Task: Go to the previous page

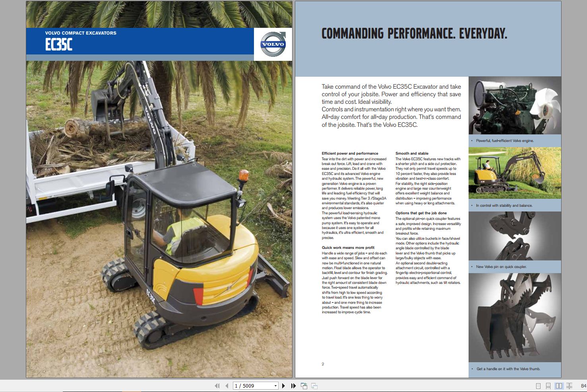Action: 227,386
